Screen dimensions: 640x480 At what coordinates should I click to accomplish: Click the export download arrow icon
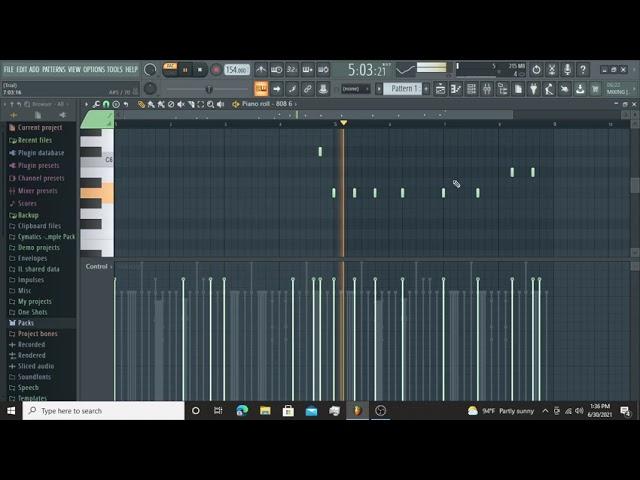click(580, 89)
